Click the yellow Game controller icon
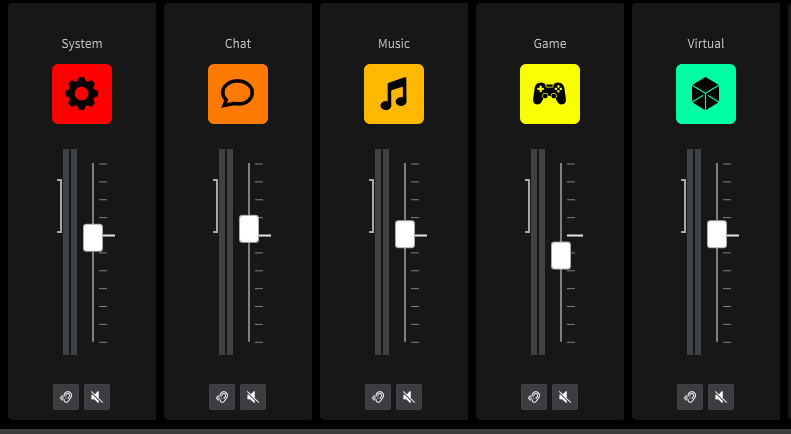 [x=550, y=94]
